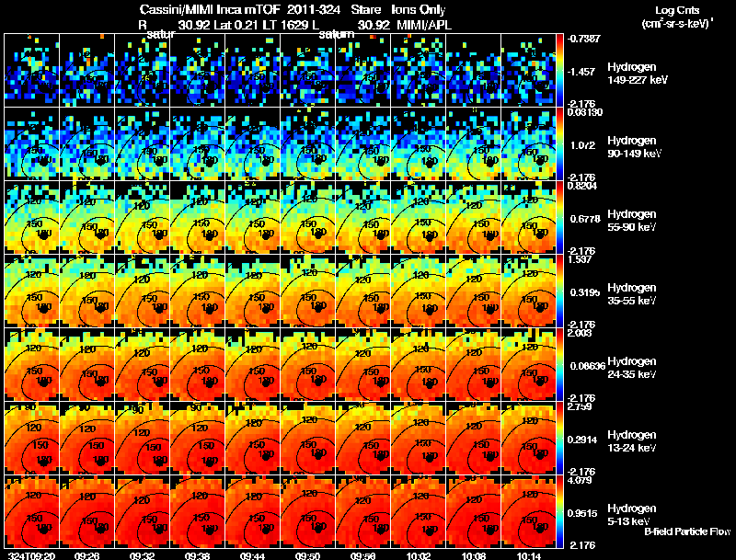Click the 1.537 color scale value
This screenshot has height=560, width=736.
click(580, 260)
